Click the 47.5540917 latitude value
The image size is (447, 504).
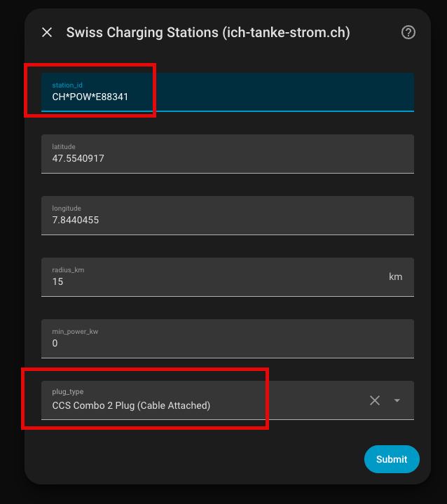coord(78,158)
